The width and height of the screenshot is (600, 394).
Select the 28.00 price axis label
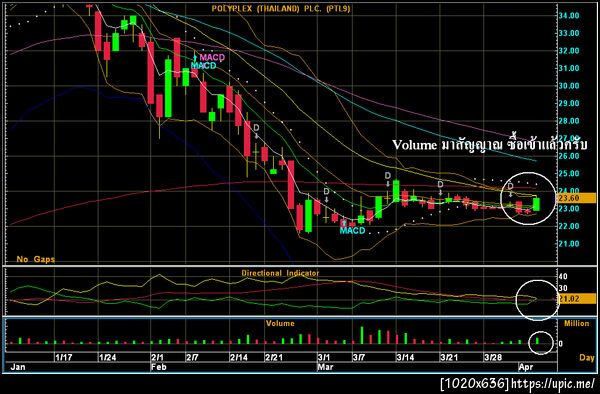pyautogui.click(x=569, y=121)
